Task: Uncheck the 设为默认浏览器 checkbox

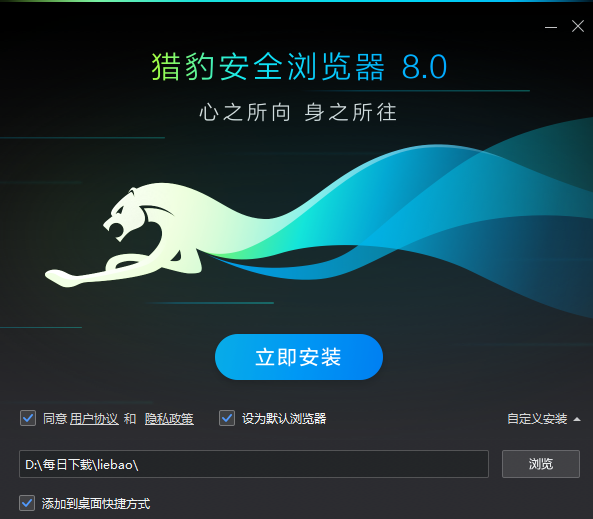Action: click(x=227, y=418)
